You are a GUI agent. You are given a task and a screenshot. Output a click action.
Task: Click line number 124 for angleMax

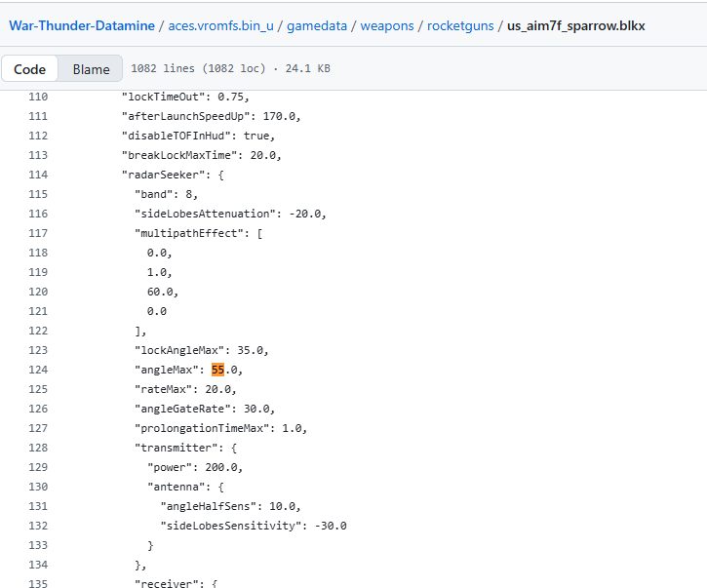(x=38, y=370)
